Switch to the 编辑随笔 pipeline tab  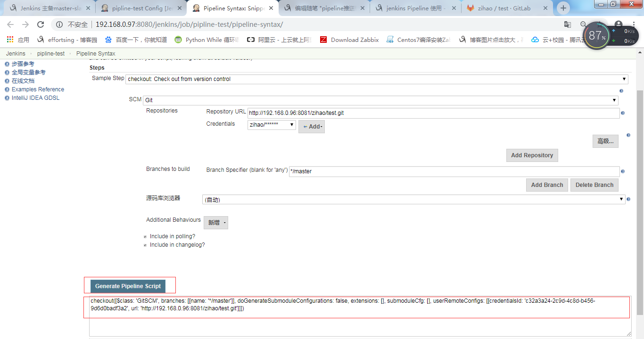[x=324, y=8]
